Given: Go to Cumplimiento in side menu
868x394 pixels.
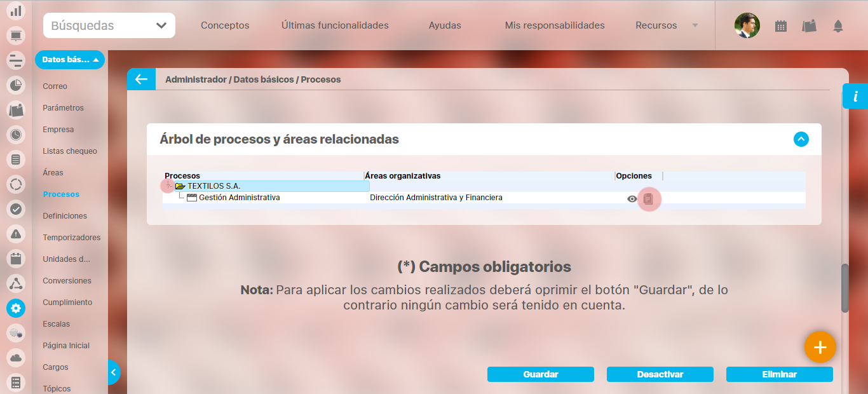Looking at the screenshot, I should [x=67, y=302].
